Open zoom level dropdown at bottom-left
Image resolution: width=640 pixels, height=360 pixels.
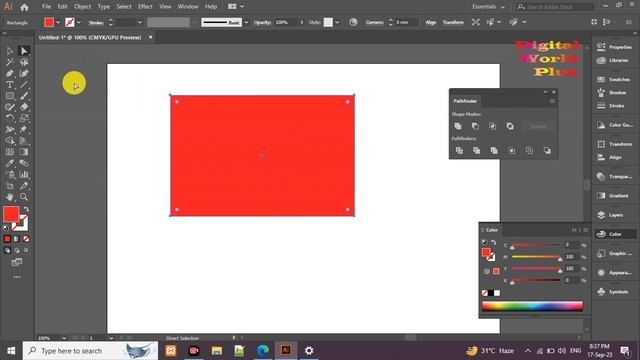coord(64,338)
